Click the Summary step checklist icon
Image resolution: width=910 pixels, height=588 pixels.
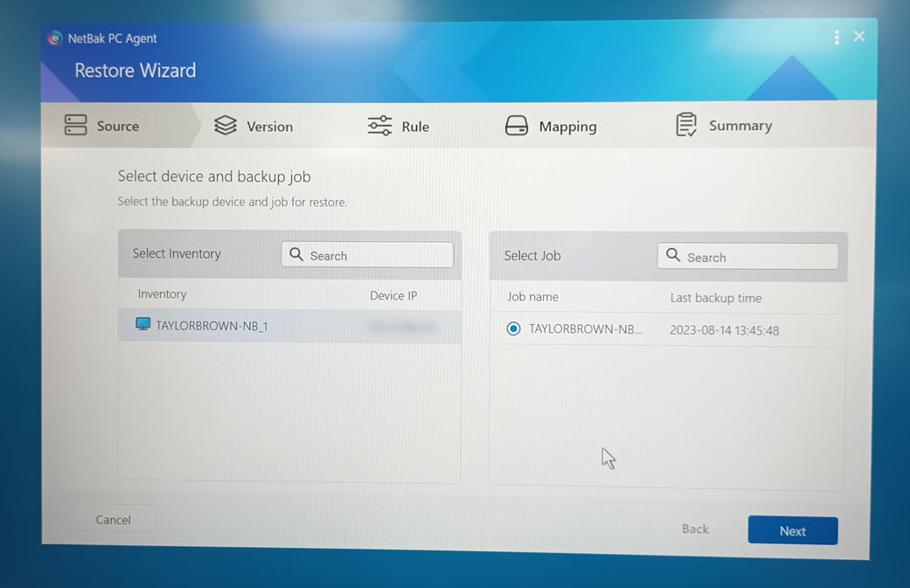point(686,125)
